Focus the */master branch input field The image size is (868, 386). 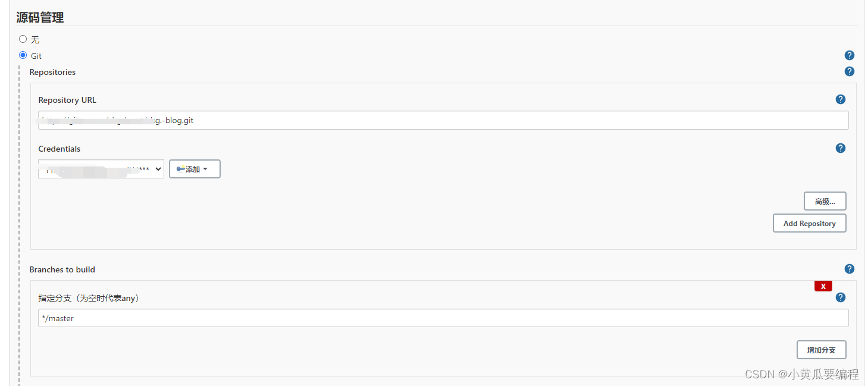click(443, 318)
